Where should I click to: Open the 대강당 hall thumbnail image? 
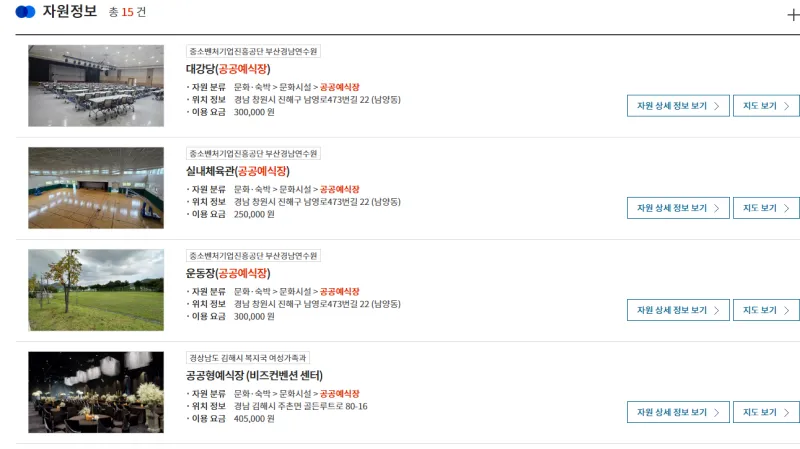(96, 86)
